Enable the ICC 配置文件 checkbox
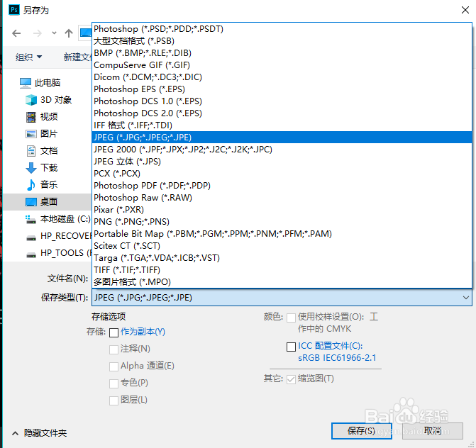The height and width of the screenshot is (448, 476). point(291,347)
